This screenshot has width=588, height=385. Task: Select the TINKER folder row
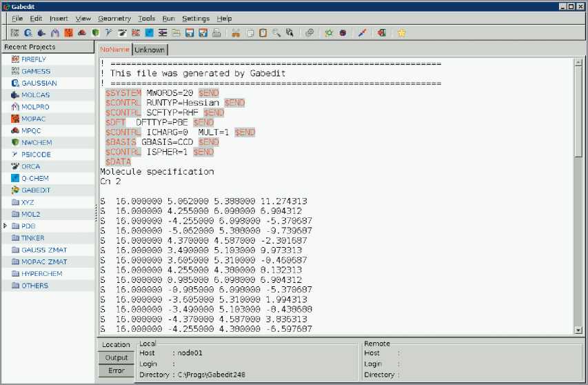click(48, 238)
